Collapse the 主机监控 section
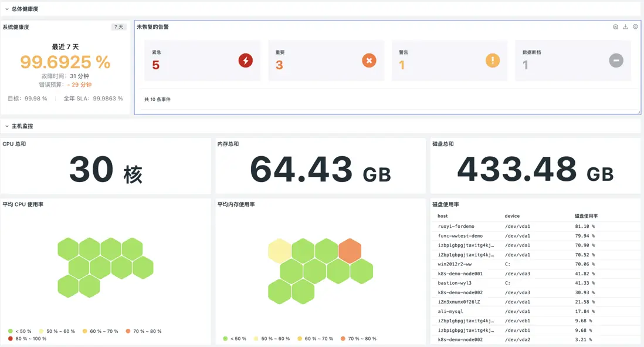Image resolution: width=644 pixels, height=347 pixels. tap(7, 126)
